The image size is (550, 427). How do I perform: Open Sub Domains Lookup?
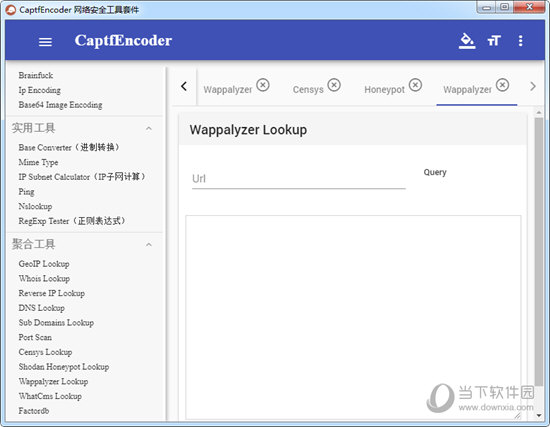pyautogui.click(x=56, y=323)
